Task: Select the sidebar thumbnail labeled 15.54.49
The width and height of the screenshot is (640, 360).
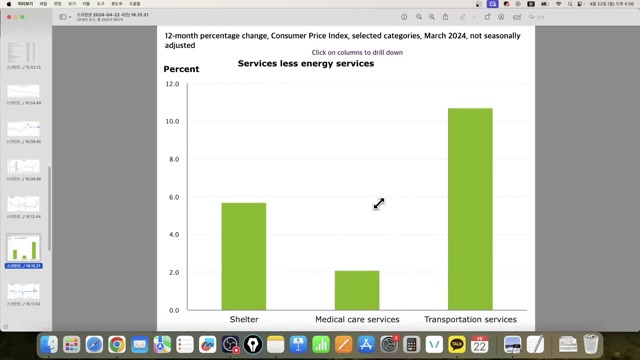Action: 23,91
